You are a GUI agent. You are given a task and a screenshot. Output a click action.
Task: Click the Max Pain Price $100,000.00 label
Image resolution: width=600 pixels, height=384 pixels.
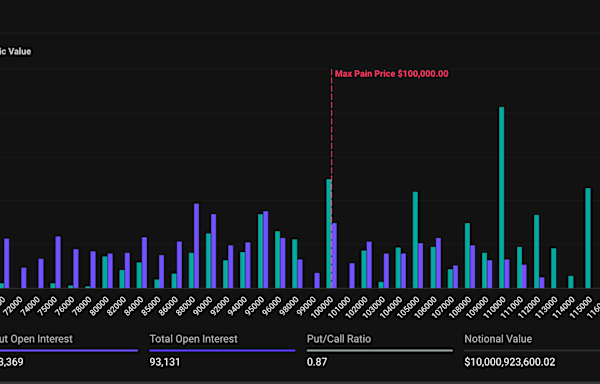pyautogui.click(x=391, y=74)
